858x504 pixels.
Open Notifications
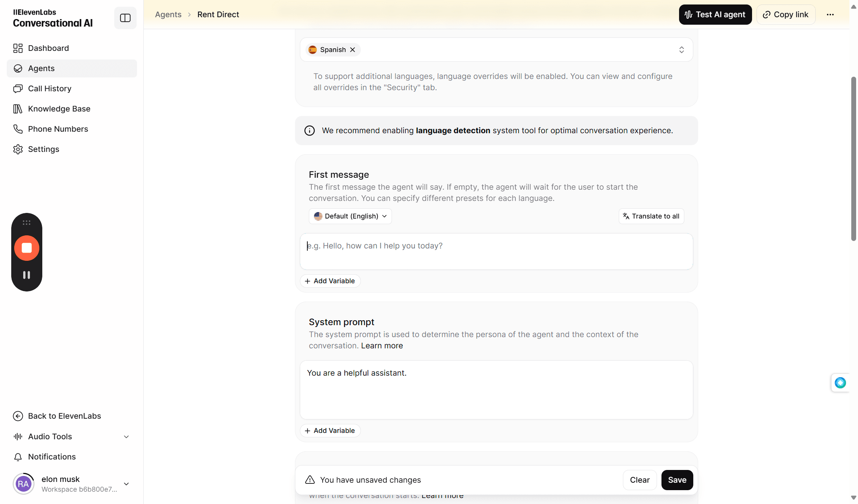[72, 457]
